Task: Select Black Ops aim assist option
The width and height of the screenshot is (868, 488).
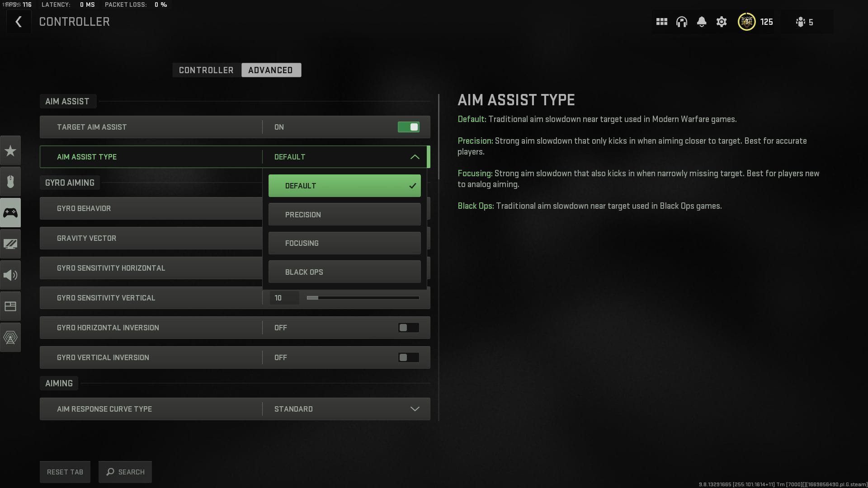Action: (344, 272)
